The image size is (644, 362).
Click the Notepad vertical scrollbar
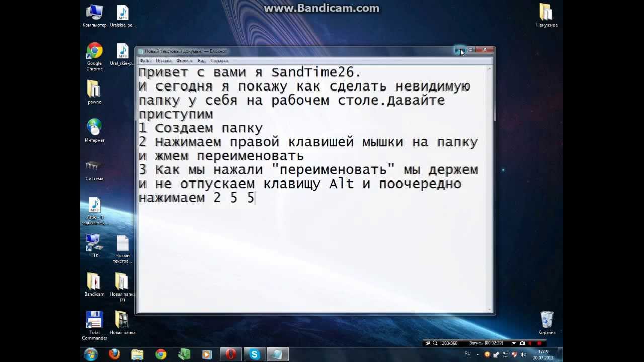(x=490, y=188)
